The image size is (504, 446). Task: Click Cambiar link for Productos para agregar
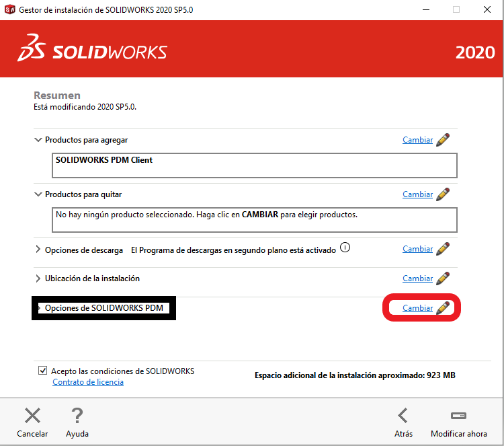[417, 140]
